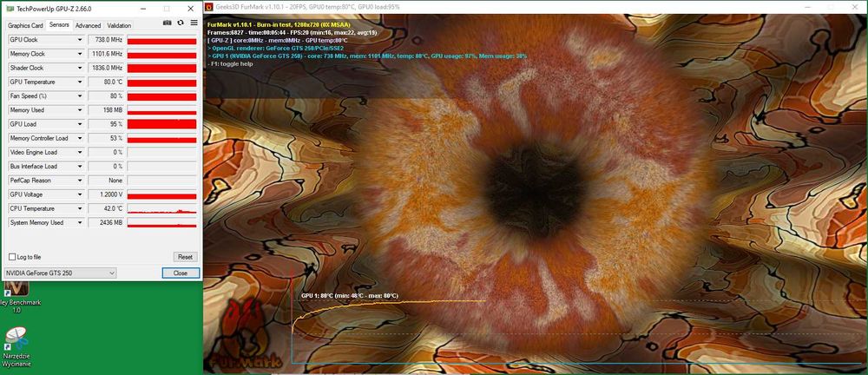The width and height of the screenshot is (868, 375).
Task: Open the GPU Load sensor dropdown
Action: coord(80,125)
